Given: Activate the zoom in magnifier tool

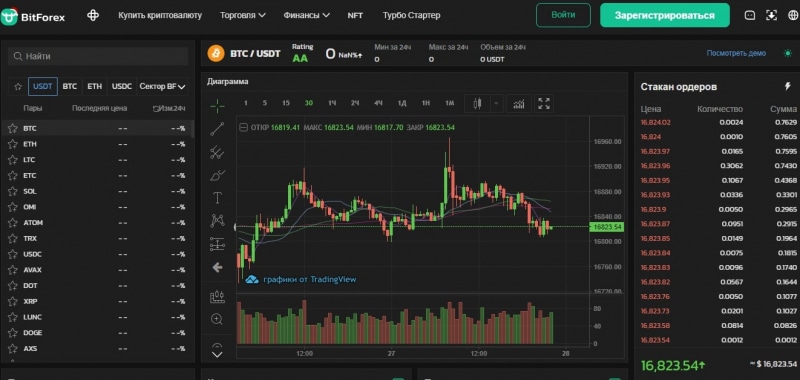Looking at the screenshot, I should click(x=217, y=319).
